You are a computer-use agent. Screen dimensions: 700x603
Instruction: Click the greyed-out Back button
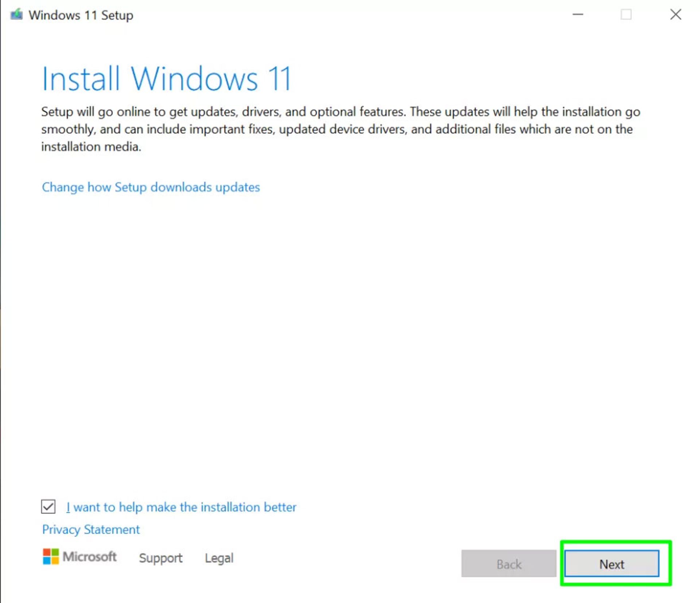pyautogui.click(x=509, y=563)
